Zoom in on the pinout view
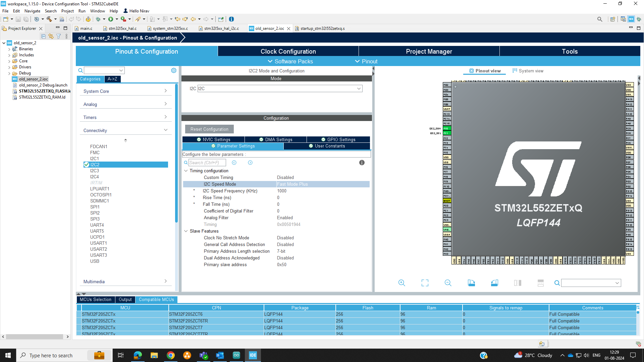The width and height of the screenshot is (644, 362). 402,283
